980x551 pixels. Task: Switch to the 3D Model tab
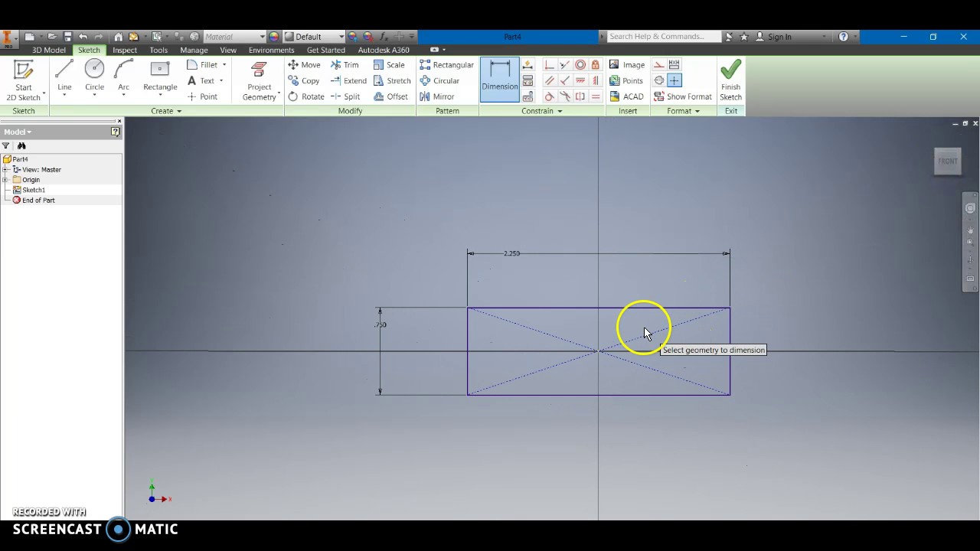coord(49,50)
